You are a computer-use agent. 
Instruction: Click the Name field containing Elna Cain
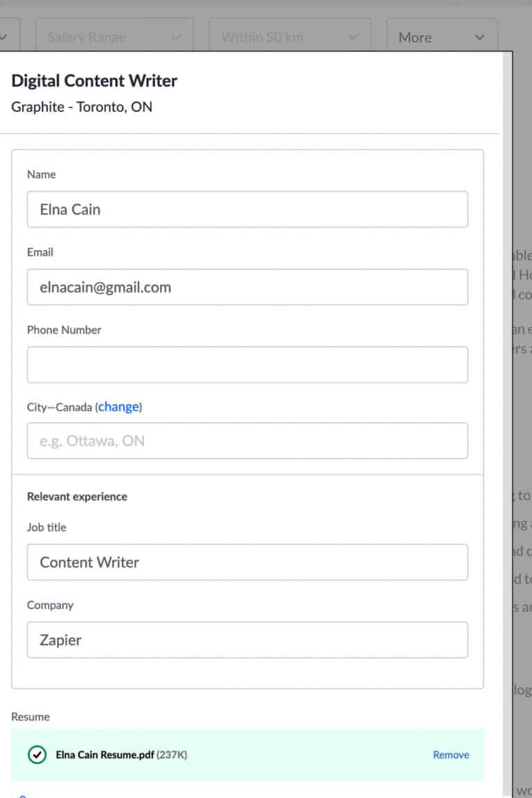[x=247, y=209]
